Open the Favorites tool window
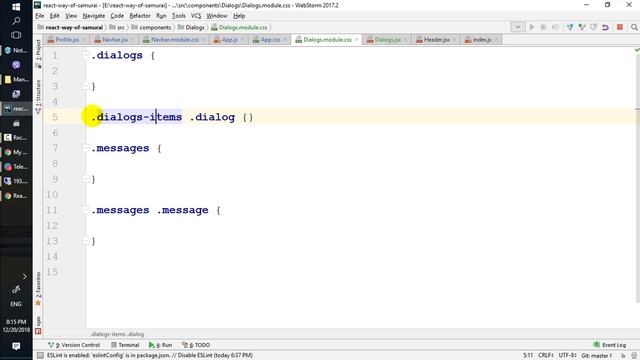640x360 pixels. tap(38, 288)
